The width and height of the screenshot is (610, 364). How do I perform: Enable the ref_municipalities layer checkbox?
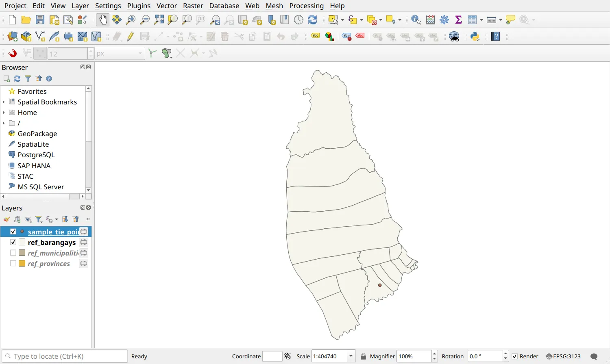tap(13, 253)
